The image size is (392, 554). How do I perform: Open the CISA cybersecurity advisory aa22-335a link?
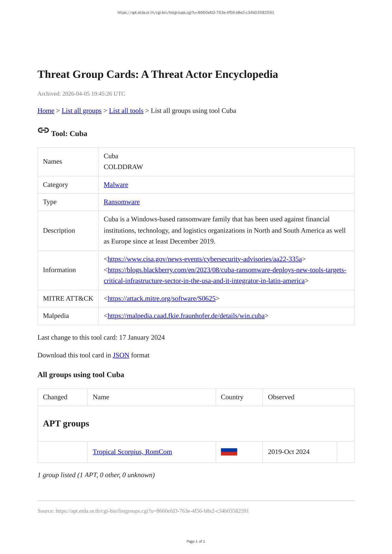(205, 259)
